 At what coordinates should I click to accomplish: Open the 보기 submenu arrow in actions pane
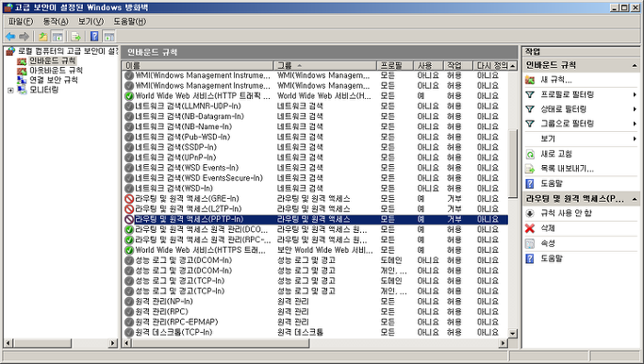tap(635, 139)
